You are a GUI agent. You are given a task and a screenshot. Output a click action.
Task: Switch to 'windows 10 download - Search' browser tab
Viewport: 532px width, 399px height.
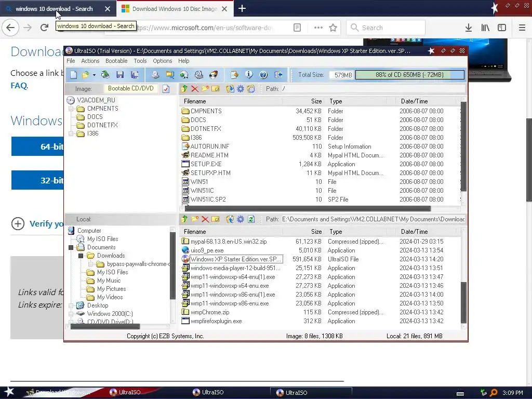tap(54, 9)
